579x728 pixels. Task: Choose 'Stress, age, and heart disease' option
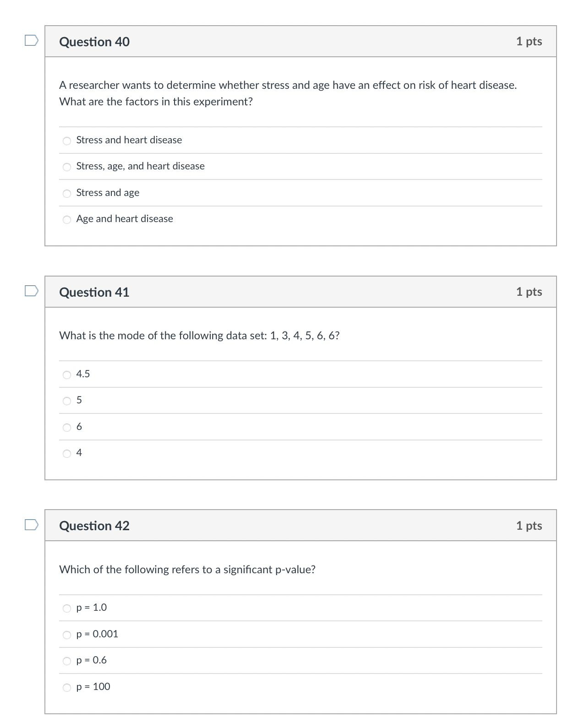(67, 167)
